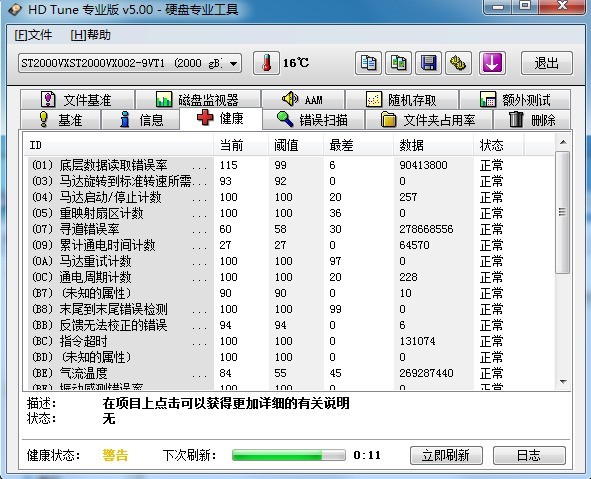Click the 退出 button
591x479 pixels.
547,63
